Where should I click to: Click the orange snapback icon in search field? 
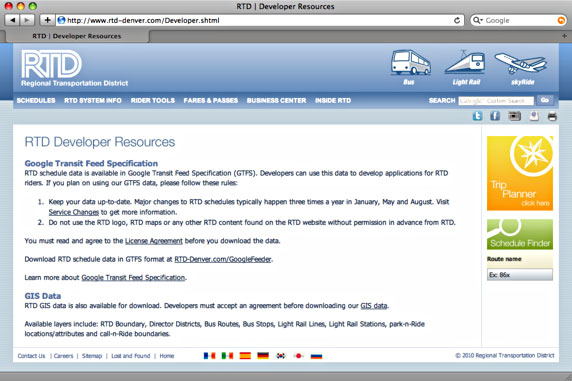click(561, 20)
